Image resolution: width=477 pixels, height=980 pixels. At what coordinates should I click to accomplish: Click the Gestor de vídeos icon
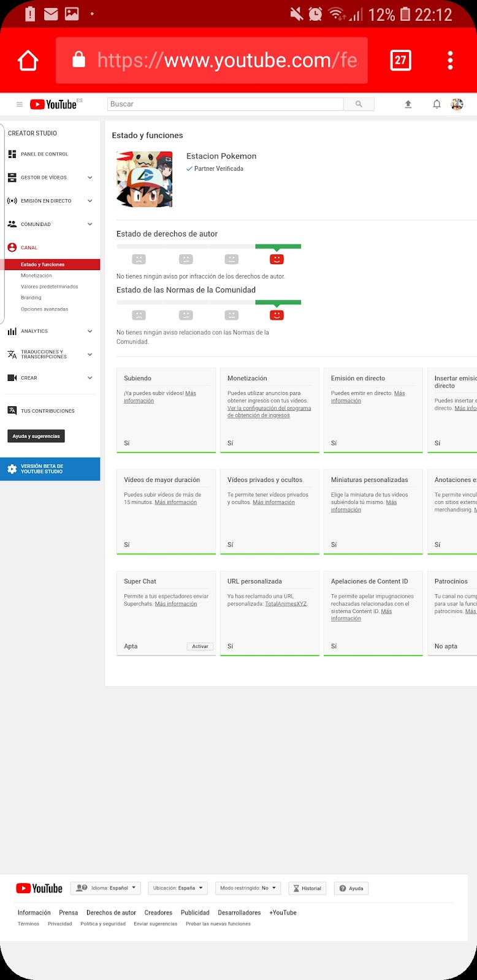12,178
